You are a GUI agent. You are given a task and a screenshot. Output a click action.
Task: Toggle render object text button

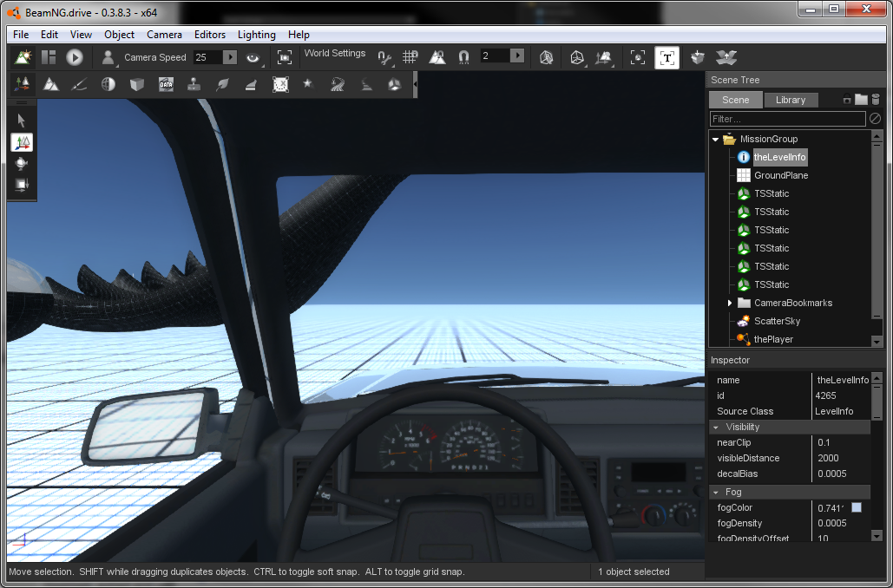pos(666,57)
